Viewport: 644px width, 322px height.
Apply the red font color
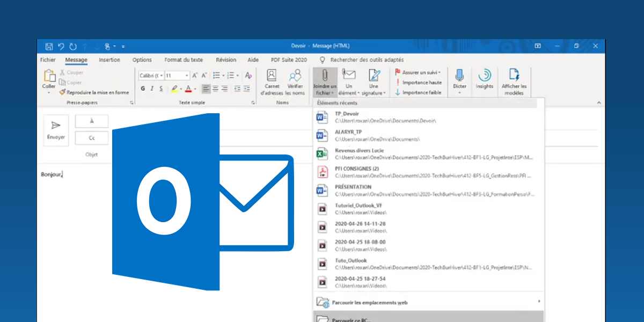tap(188, 89)
